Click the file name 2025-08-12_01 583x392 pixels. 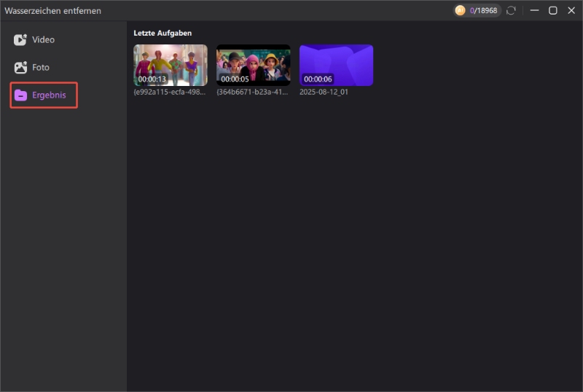click(x=324, y=93)
